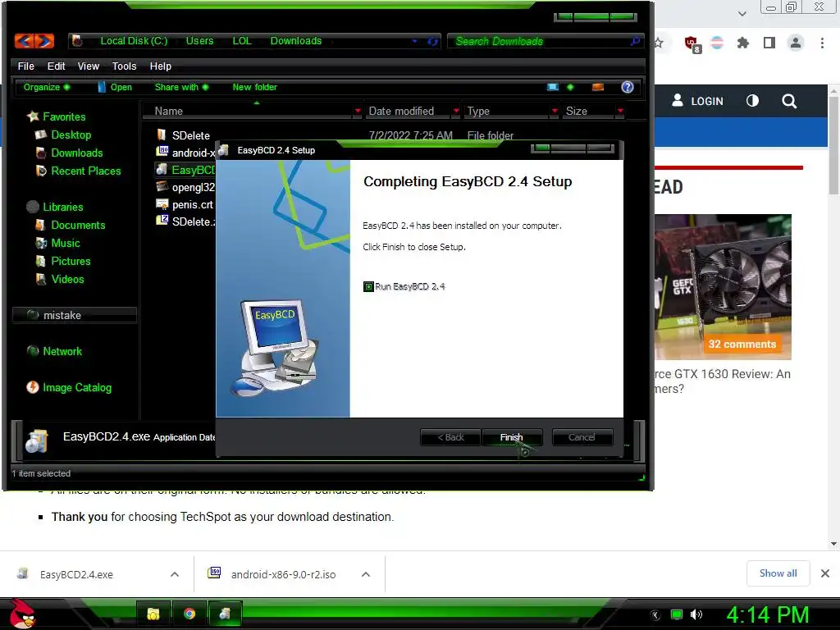The image size is (840, 630).
Task: Click LOGIN on the TechSpot page
Action: tap(697, 101)
